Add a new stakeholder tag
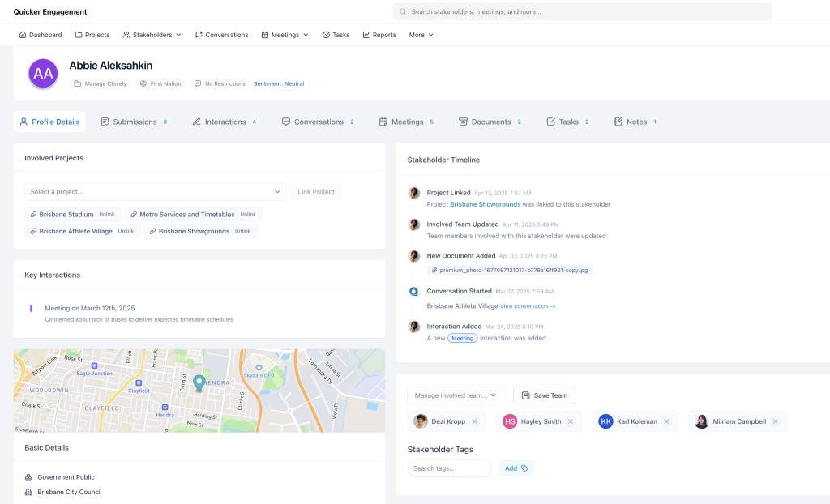 click(516, 468)
